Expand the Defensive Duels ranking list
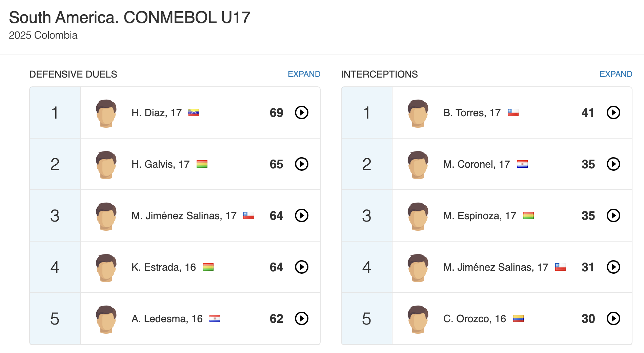The width and height of the screenshot is (644, 353). (x=304, y=74)
